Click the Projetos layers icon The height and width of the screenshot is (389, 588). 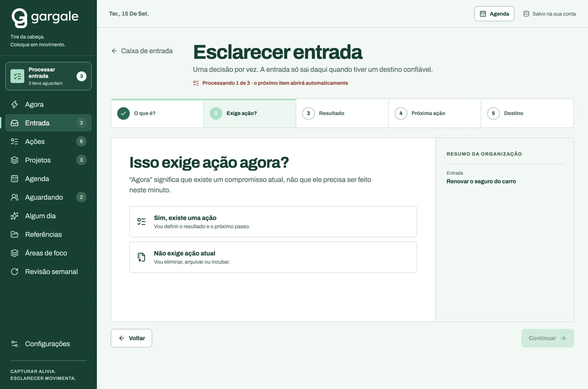[15, 160]
